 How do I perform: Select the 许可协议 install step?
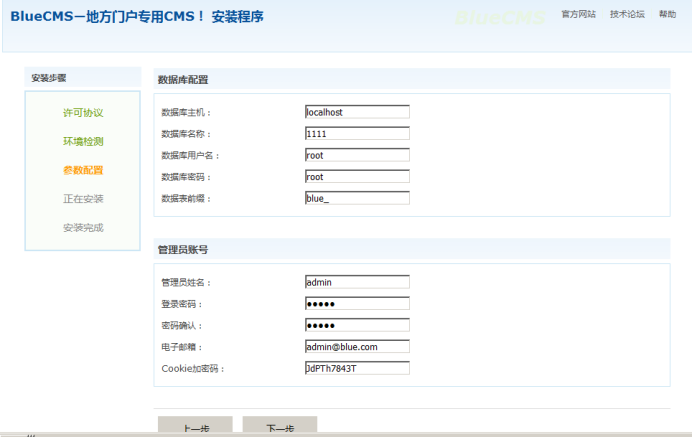click(x=83, y=113)
